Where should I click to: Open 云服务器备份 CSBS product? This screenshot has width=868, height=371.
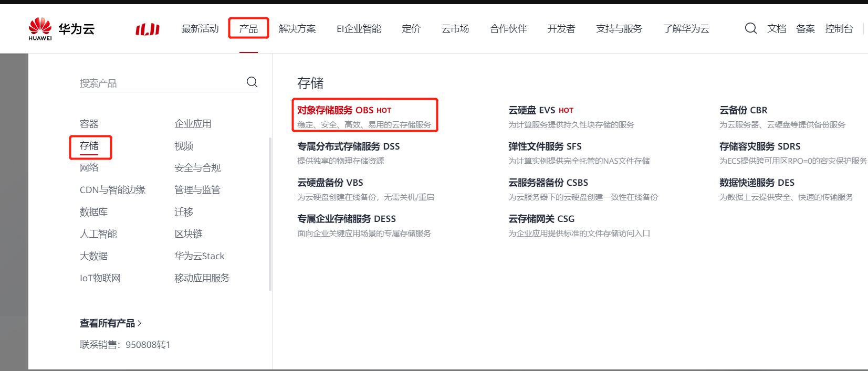[548, 183]
